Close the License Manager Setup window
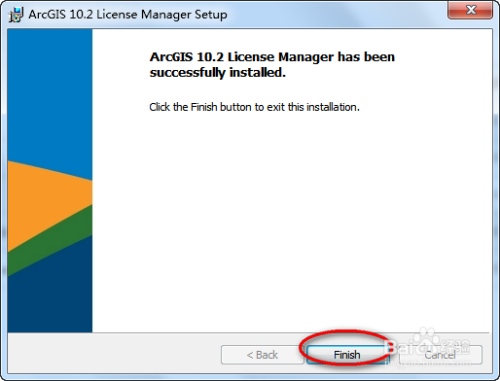 pos(470,10)
